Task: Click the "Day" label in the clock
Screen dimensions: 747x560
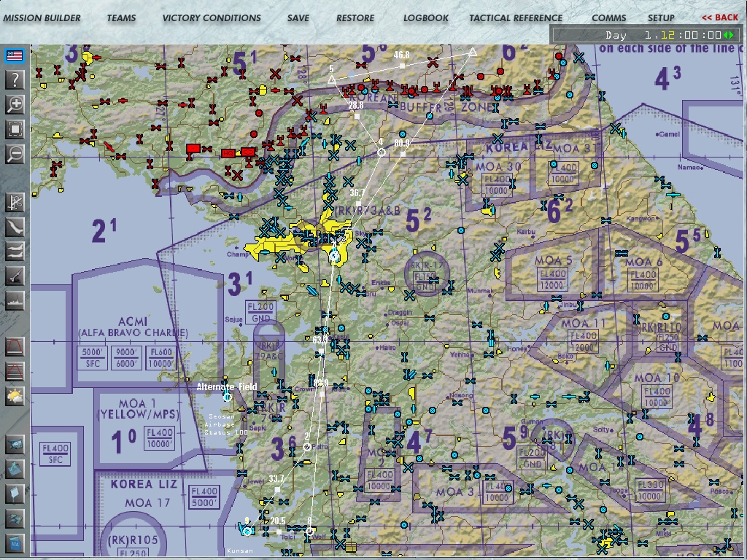Action: (x=616, y=35)
